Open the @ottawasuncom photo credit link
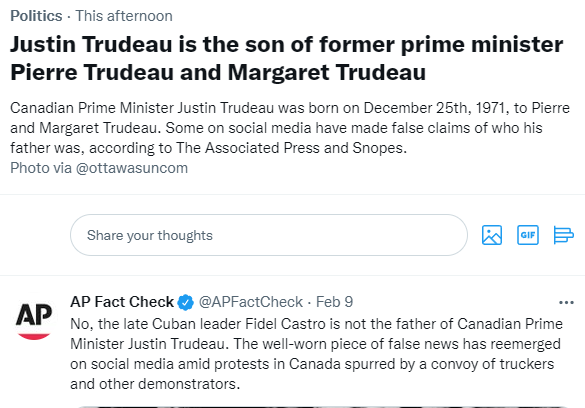The width and height of the screenshot is (585, 408). [132, 168]
